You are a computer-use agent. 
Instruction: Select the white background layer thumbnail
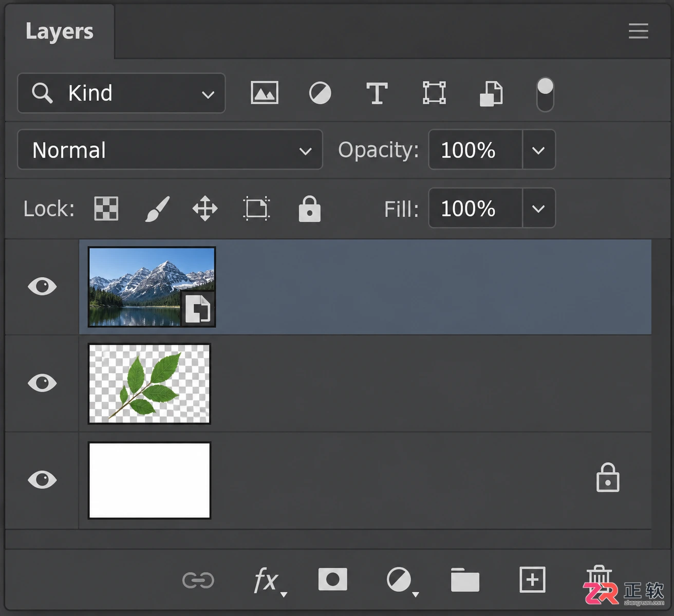(149, 480)
